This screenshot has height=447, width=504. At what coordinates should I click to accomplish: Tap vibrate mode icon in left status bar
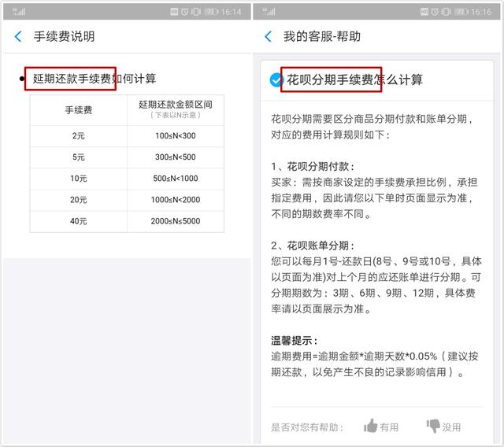(196, 12)
